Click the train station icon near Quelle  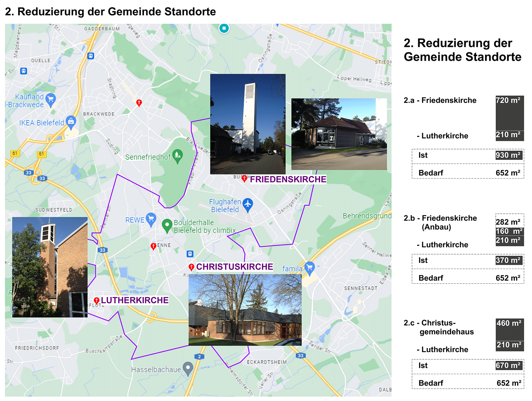click(24, 71)
